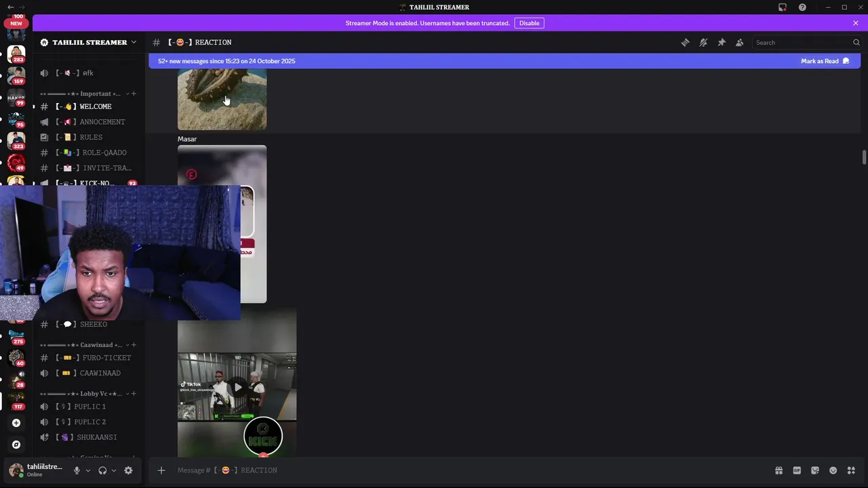Open the RULES channel

coord(88,137)
